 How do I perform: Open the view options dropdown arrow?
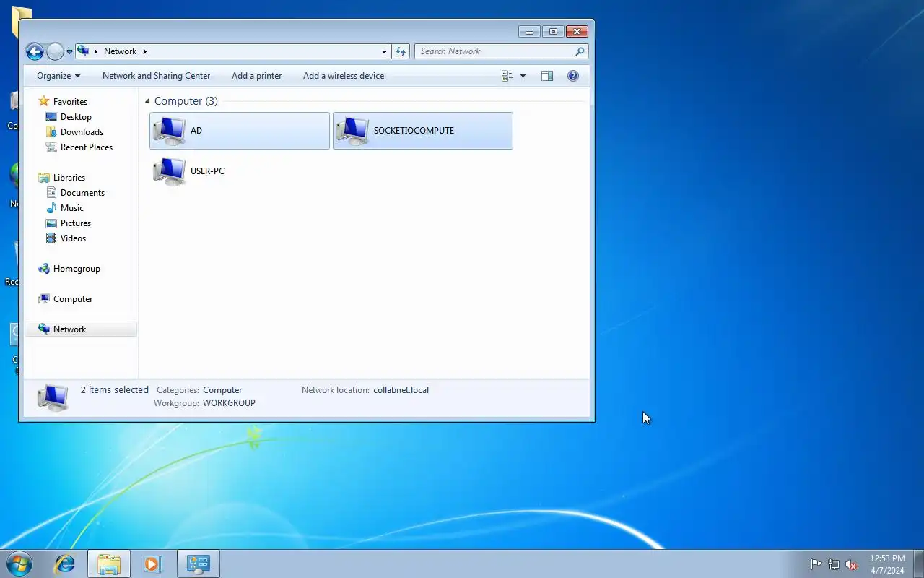523,76
